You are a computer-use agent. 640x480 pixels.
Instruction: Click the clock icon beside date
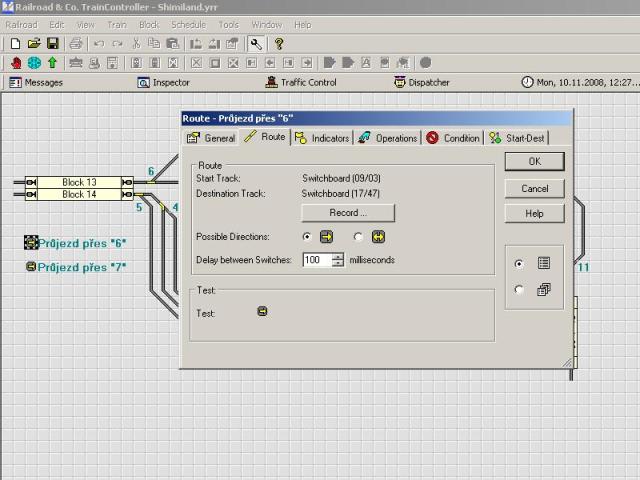[x=527, y=82]
